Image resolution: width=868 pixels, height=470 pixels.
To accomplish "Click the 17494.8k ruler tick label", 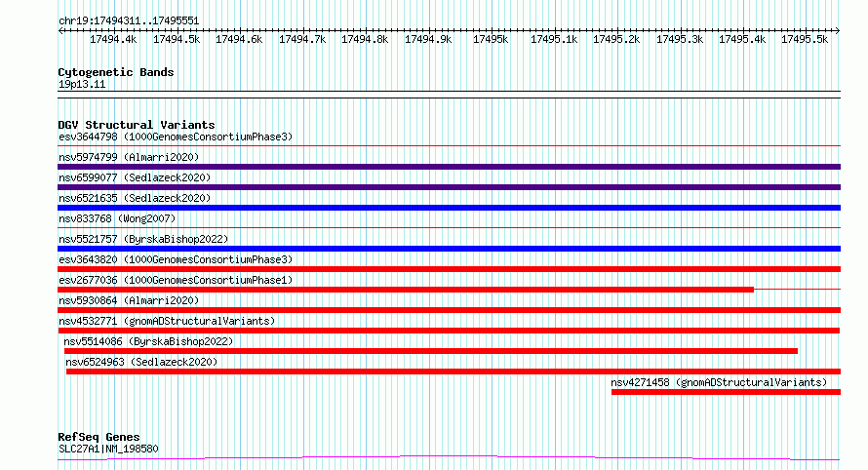I will pos(364,39).
